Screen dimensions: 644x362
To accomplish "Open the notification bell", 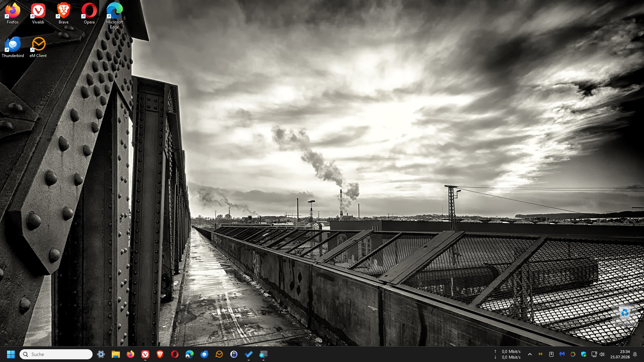I will pos(635,354).
